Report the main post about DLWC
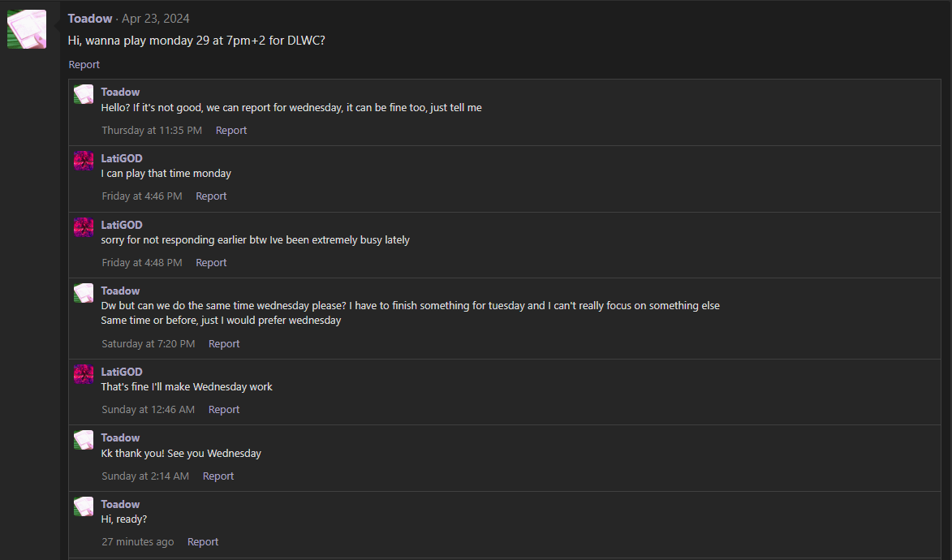The height and width of the screenshot is (560, 952). click(x=84, y=64)
